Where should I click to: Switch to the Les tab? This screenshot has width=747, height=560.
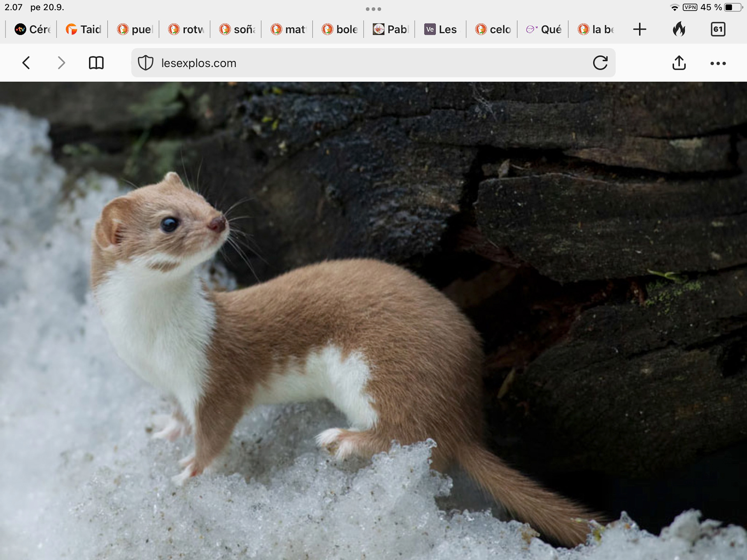click(441, 29)
